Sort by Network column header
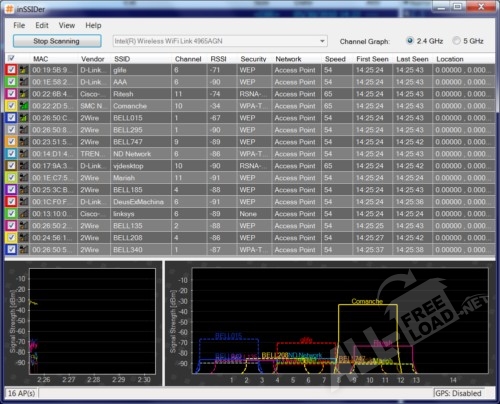Screen dimensions: 500x404 pyautogui.click(x=288, y=59)
